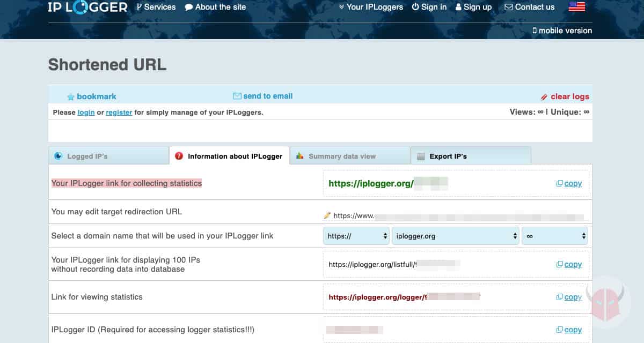Click the Views and Unique counter text
This screenshot has width=644, height=343.
pos(550,112)
